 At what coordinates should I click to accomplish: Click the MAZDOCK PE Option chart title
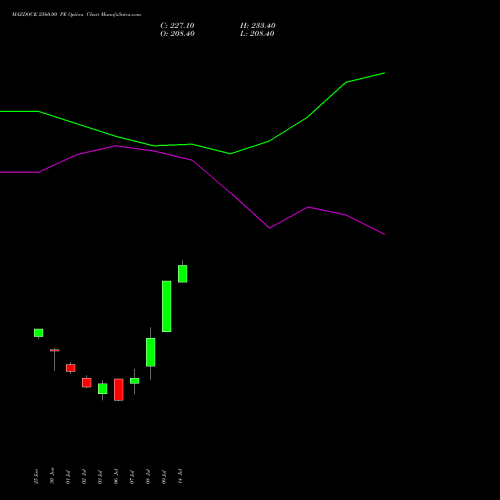[76, 15]
